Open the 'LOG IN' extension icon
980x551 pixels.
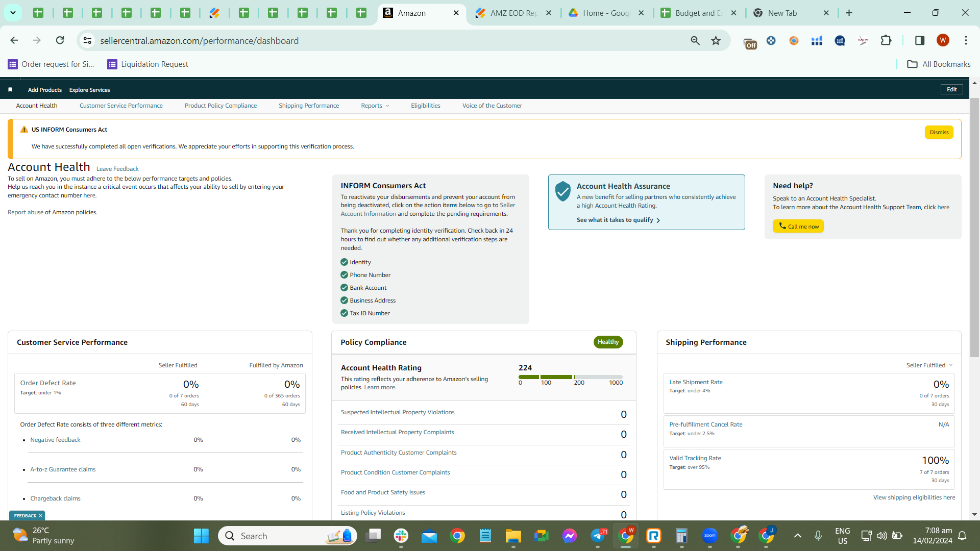(x=863, y=40)
